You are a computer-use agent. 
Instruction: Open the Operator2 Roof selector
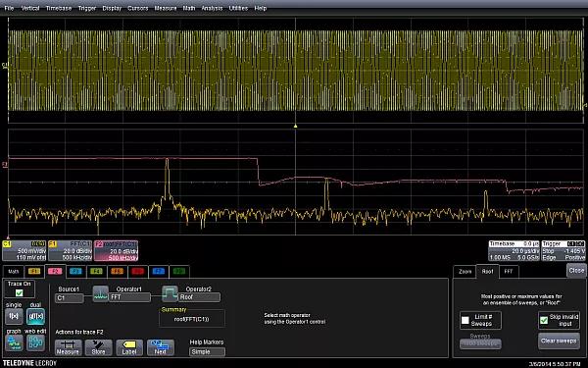tap(199, 297)
